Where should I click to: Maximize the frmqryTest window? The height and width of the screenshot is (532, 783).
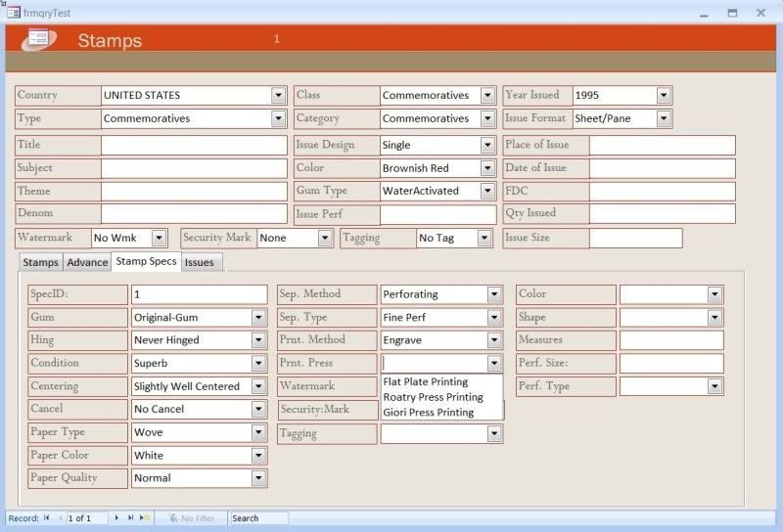coord(732,13)
